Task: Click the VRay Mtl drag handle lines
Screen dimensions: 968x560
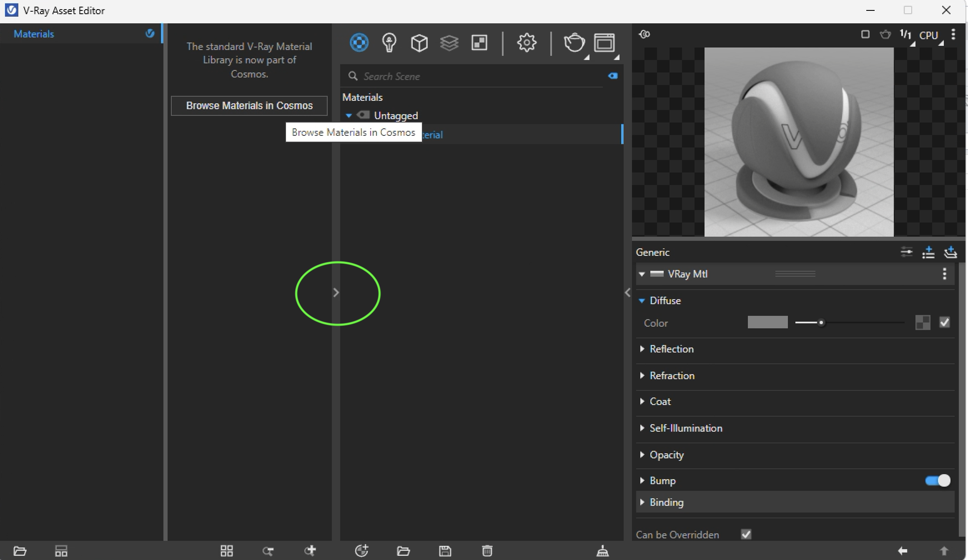Action: point(795,274)
